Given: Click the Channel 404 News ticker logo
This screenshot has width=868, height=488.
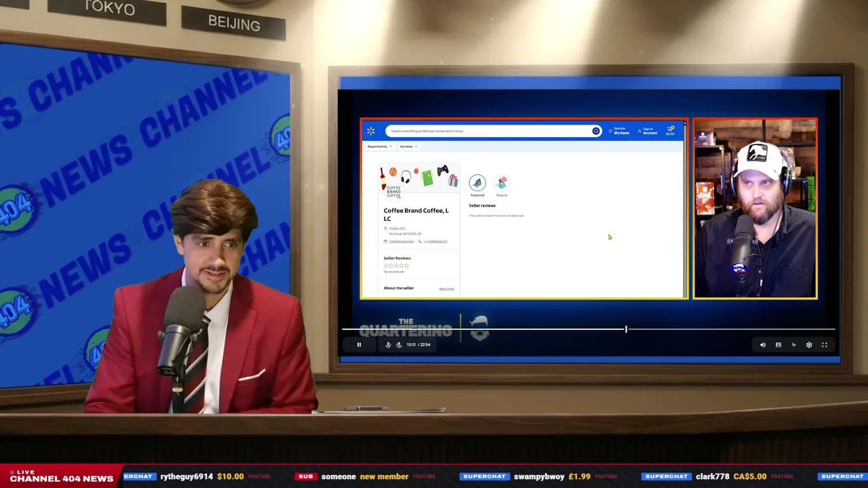Looking at the screenshot, I should pyautogui.click(x=61, y=476).
